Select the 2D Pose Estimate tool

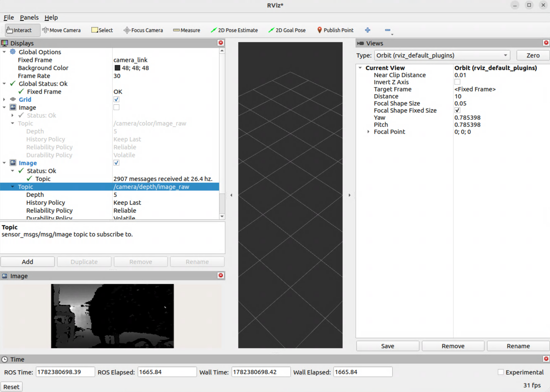[234, 30]
